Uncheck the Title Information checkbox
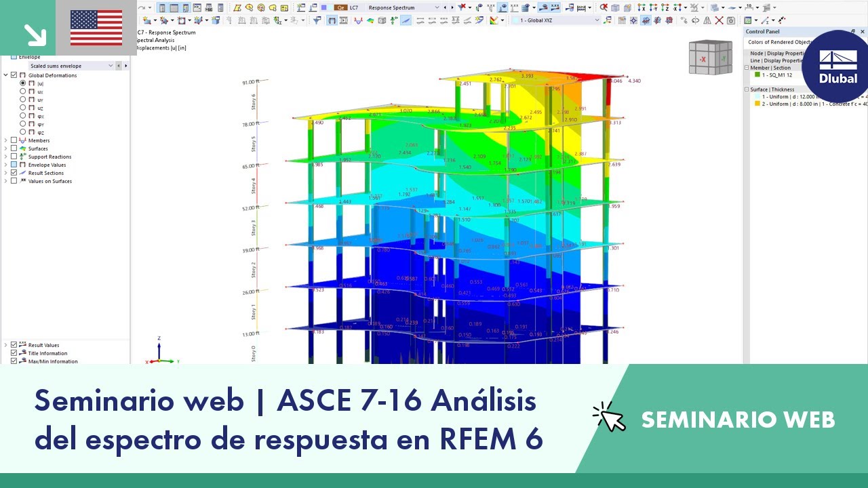Image resolution: width=868 pixels, height=488 pixels. [x=14, y=353]
